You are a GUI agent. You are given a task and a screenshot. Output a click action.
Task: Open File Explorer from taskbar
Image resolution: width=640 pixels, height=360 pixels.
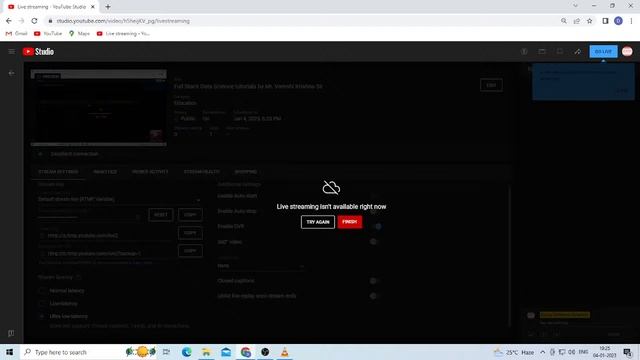tap(206, 352)
